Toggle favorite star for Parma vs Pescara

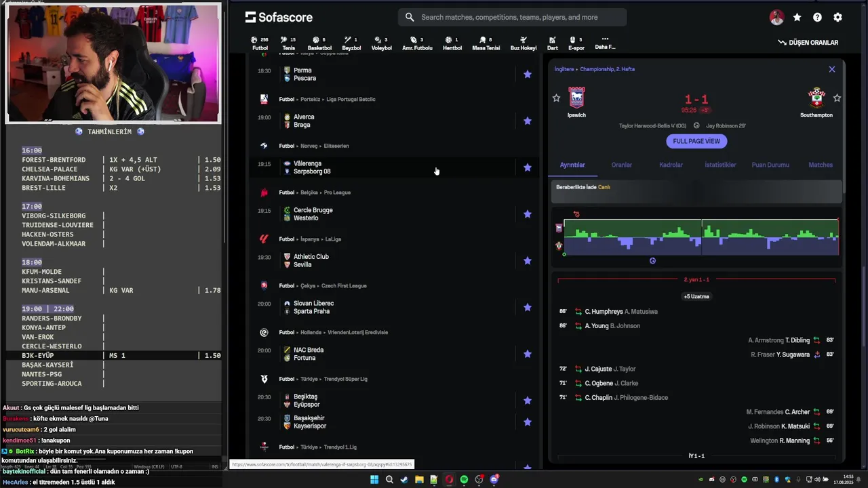(x=528, y=75)
